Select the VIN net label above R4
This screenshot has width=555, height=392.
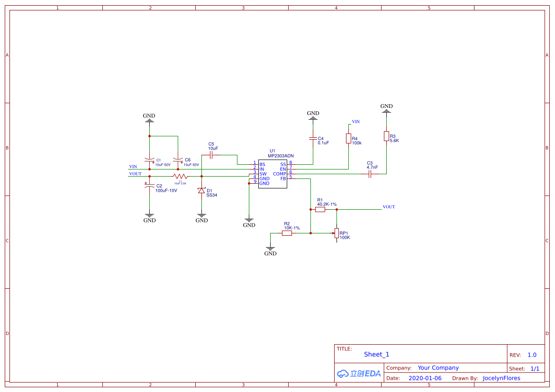point(356,122)
